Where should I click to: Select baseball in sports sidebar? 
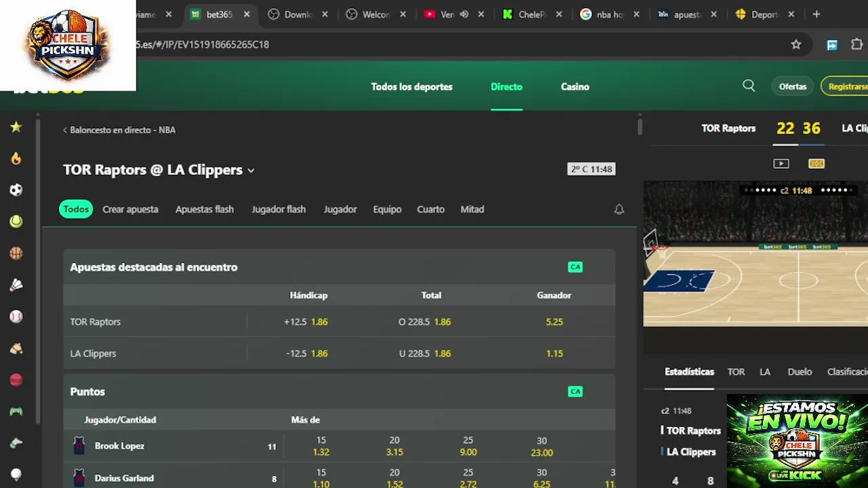16,317
